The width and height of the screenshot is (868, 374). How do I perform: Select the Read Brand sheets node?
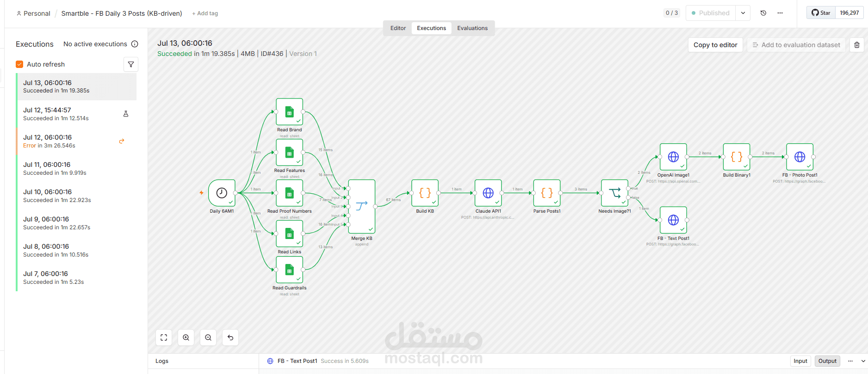[x=289, y=111]
